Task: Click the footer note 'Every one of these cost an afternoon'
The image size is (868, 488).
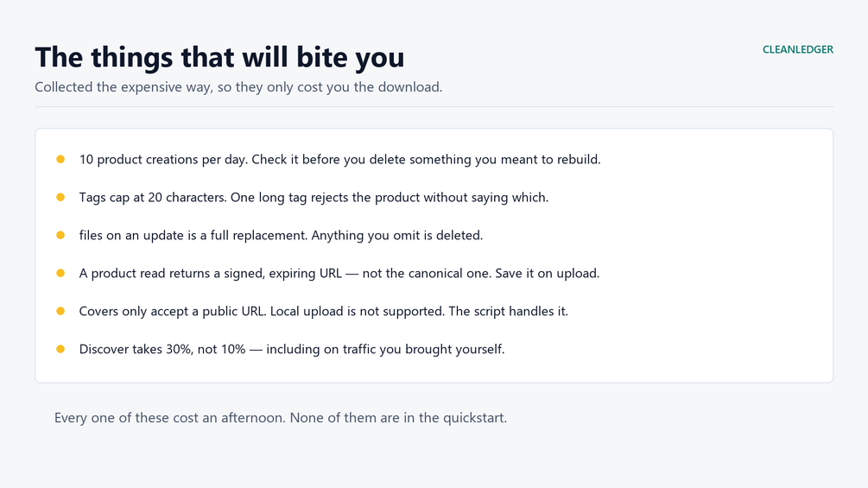Action: [x=170, y=418]
